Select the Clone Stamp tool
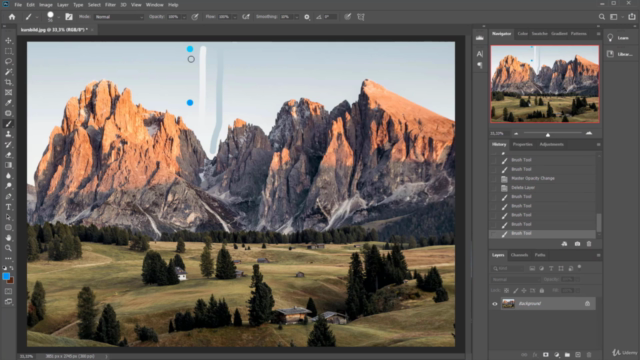This screenshot has height=360, width=640. 8,134
